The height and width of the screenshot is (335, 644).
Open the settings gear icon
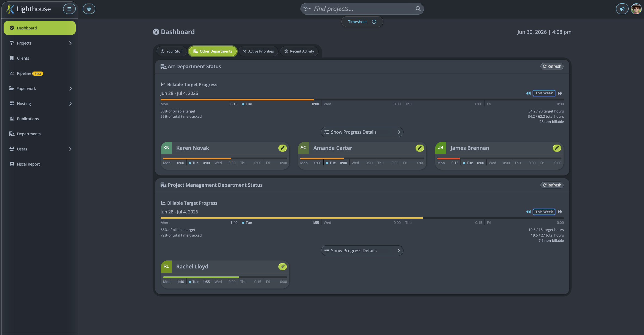(89, 9)
